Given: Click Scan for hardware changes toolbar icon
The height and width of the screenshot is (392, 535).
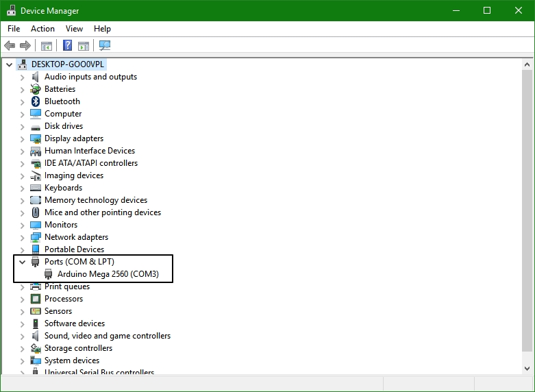Looking at the screenshot, I should pyautogui.click(x=105, y=46).
